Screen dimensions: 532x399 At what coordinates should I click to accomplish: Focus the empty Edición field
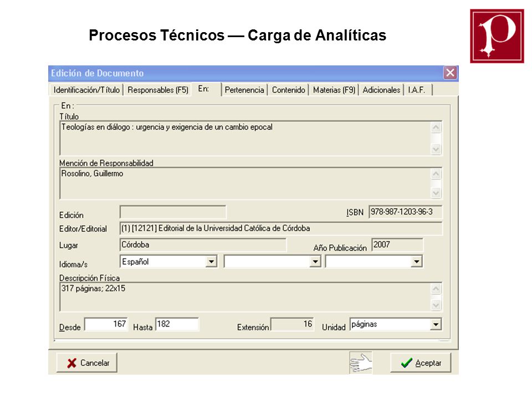[x=173, y=212]
